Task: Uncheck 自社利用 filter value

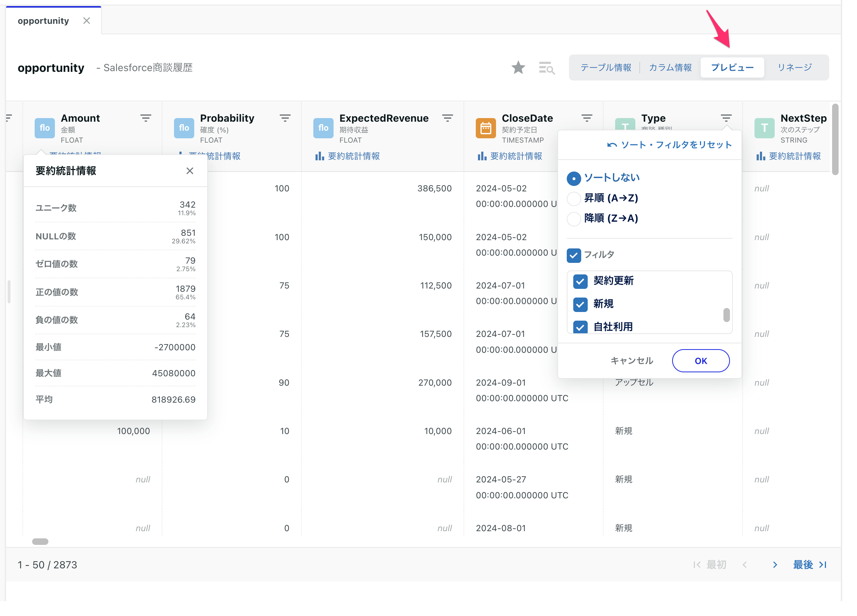Action: click(x=580, y=327)
